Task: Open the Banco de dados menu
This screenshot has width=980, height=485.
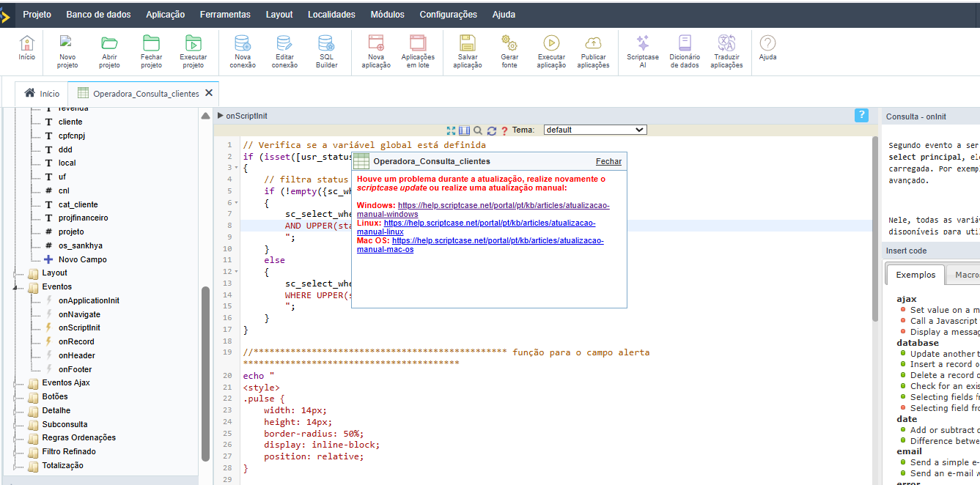Action: (x=98, y=14)
